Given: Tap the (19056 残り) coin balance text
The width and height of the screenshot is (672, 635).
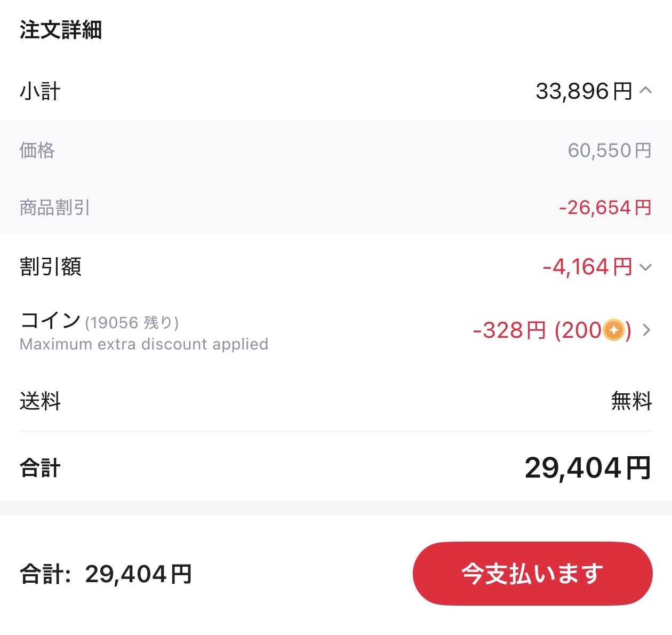Looking at the screenshot, I should (132, 322).
